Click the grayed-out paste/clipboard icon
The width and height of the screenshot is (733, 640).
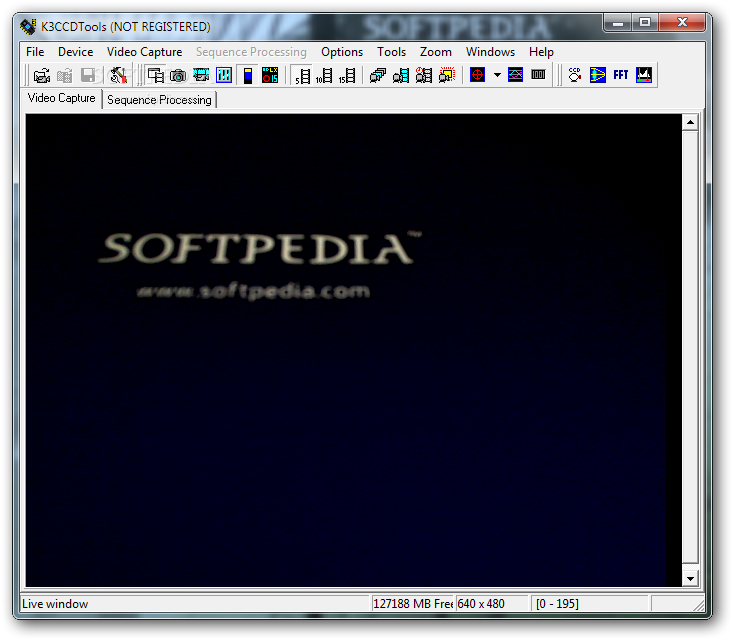coord(65,75)
